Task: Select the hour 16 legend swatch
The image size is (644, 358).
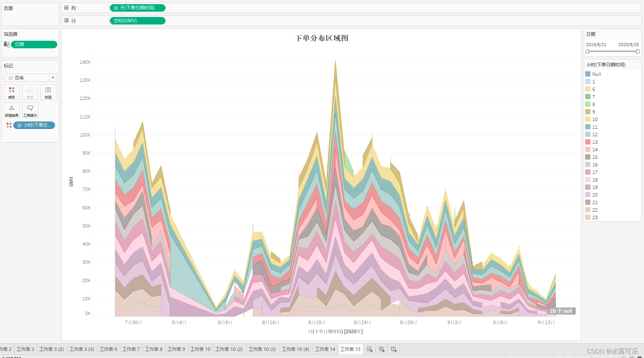Action: pos(588,164)
